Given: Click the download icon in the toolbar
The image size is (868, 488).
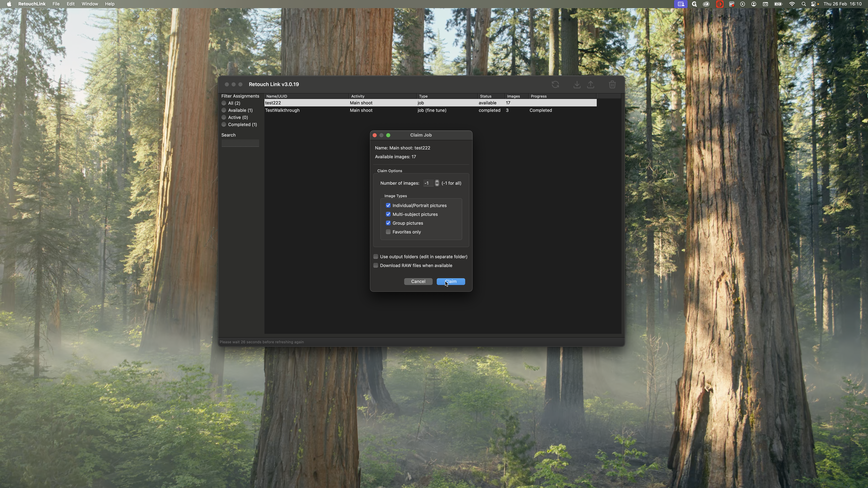Looking at the screenshot, I should [x=577, y=85].
